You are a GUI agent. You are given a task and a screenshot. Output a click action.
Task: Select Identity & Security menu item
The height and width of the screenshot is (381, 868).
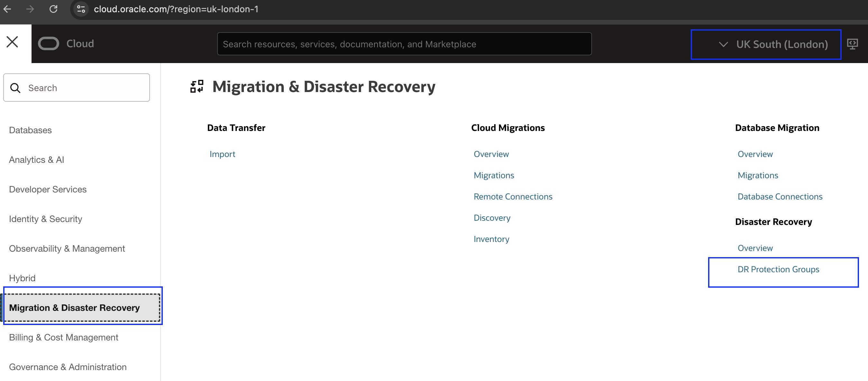(45, 219)
